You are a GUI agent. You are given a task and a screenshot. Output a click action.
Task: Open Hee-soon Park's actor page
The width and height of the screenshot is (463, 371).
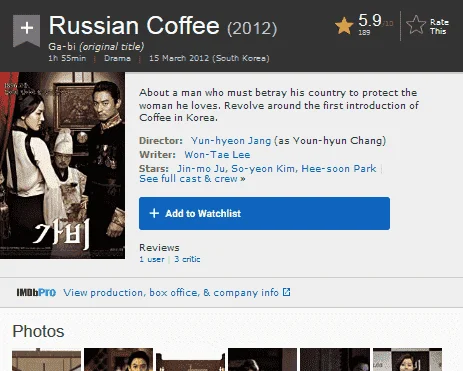click(339, 169)
